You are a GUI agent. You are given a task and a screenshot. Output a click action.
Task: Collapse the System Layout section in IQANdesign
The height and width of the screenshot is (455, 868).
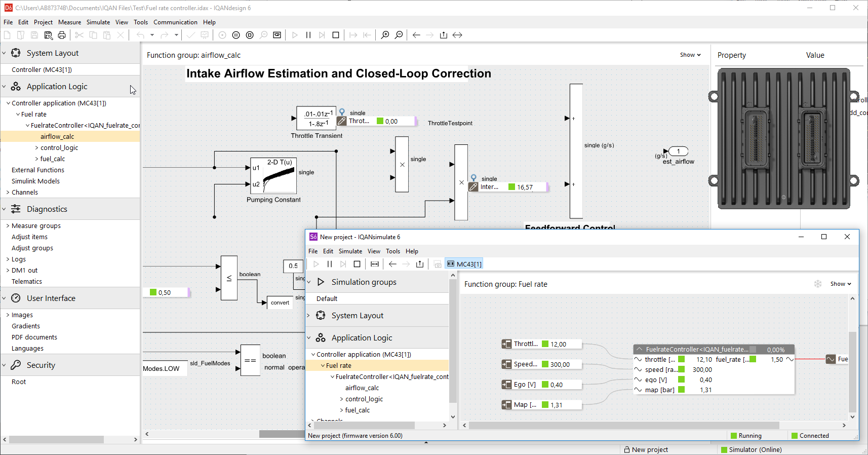point(4,53)
